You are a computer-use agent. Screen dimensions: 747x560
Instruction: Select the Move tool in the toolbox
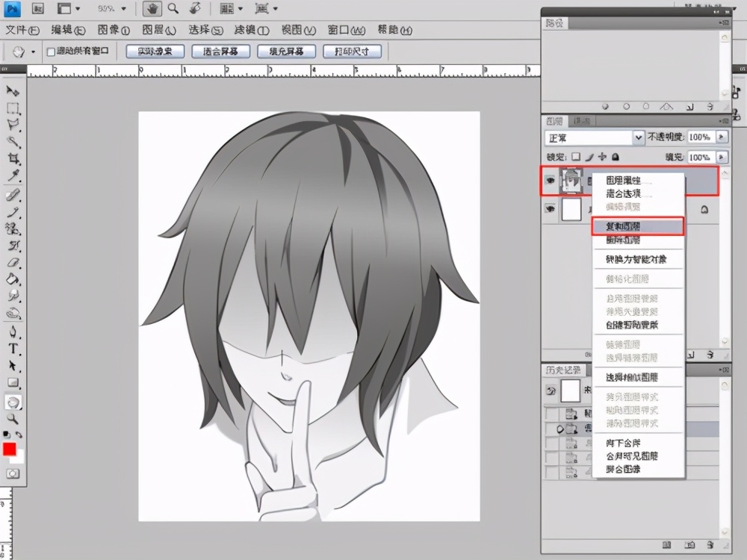point(13,90)
